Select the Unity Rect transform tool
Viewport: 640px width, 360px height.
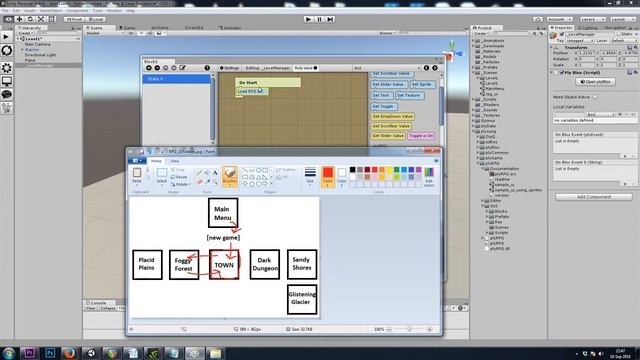tap(52, 19)
